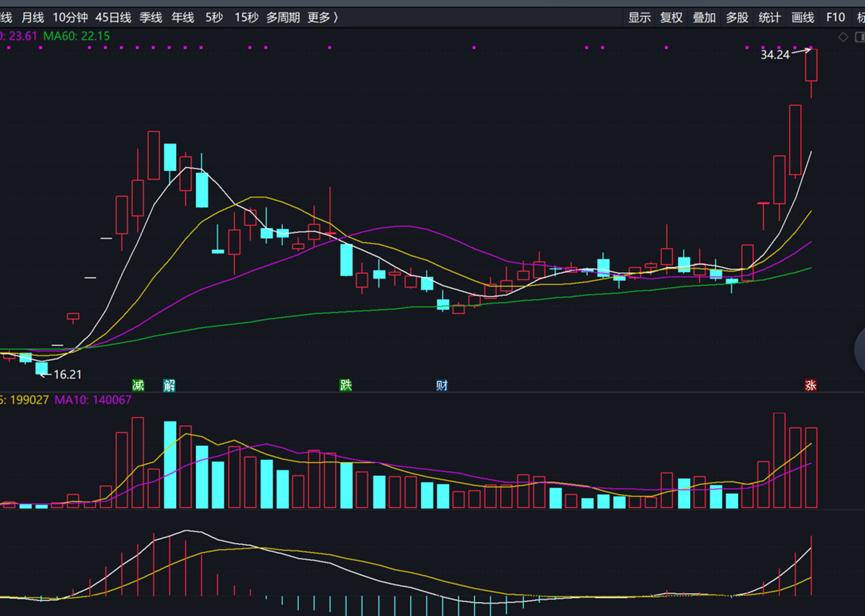This screenshot has width=865, height=616.
Task: Switch to the 10分钟 period tab
Action: 70,17
